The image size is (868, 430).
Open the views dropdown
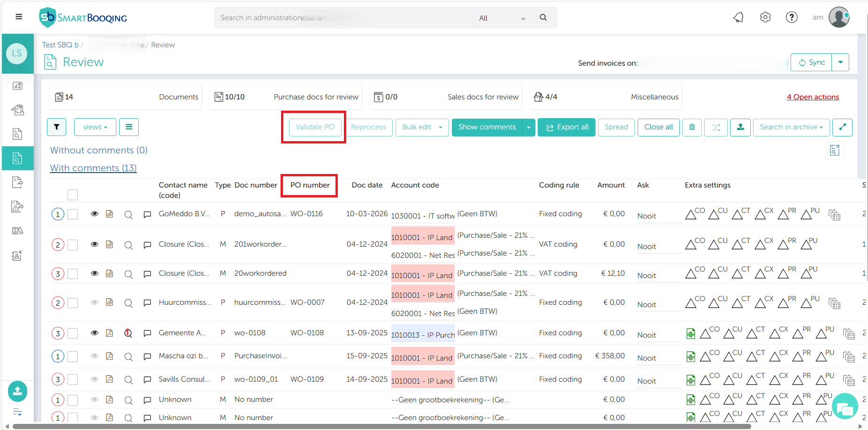tap(95, 127)
